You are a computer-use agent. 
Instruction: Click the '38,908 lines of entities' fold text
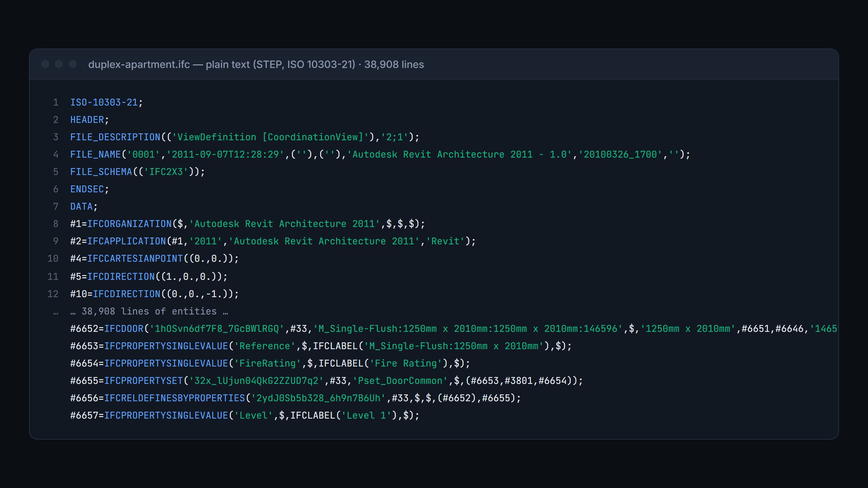tap(149, 311)
